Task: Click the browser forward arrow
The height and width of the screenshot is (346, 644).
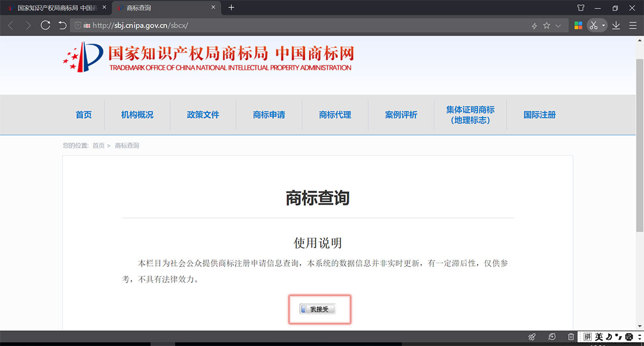Action: 28,25
